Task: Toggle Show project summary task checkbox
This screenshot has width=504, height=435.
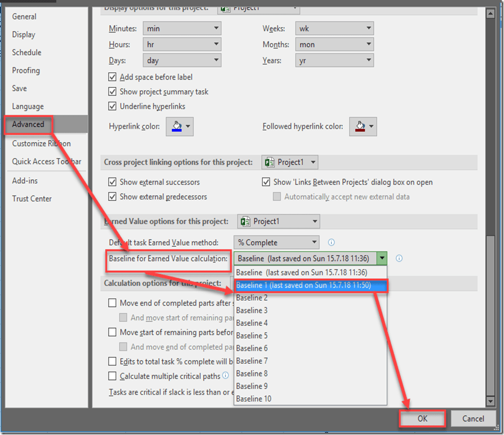Action: coord(113,92)
